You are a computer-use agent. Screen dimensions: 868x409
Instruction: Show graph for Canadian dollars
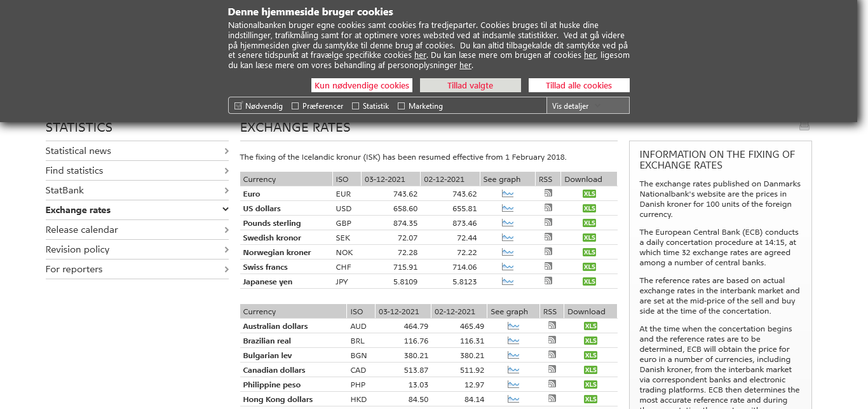[513, 370]
